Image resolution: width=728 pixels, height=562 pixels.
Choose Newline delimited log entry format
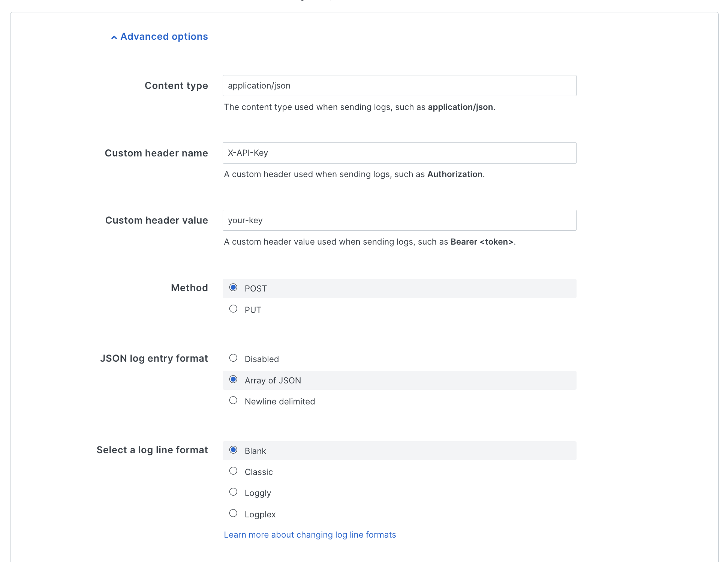233,400
